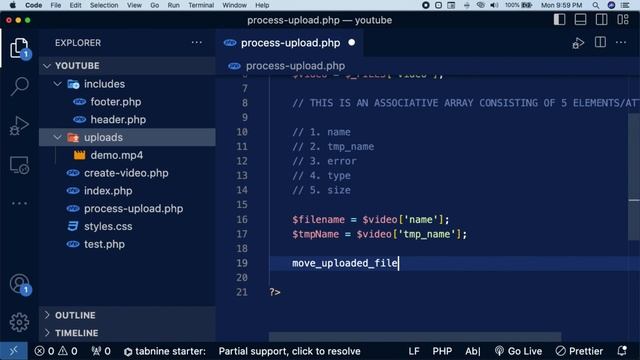Screen dimensions: 640x360
Task: Open editor More Actions ellipsis menu
Action: 621,42
